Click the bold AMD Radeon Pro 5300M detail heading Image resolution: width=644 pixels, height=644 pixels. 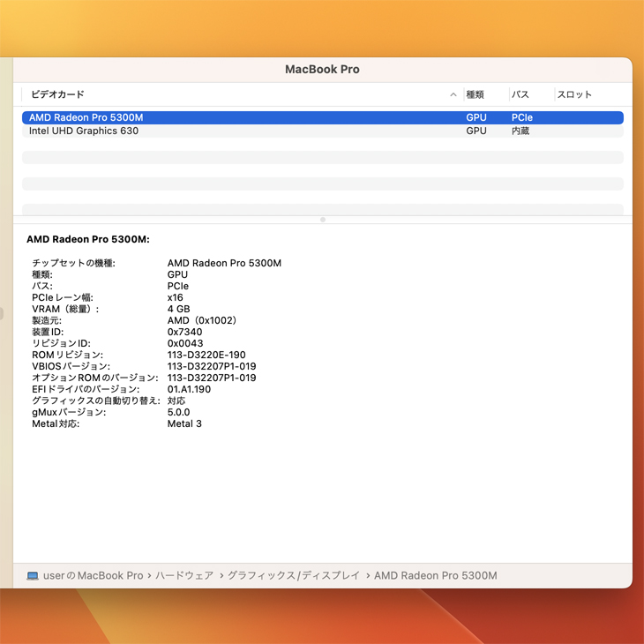[88, 239]
